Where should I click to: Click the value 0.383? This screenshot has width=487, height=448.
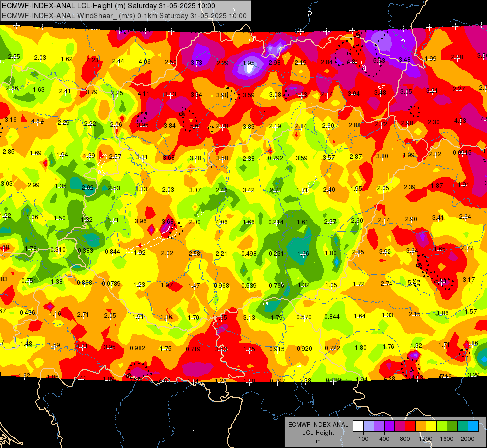tap(86, 250)
